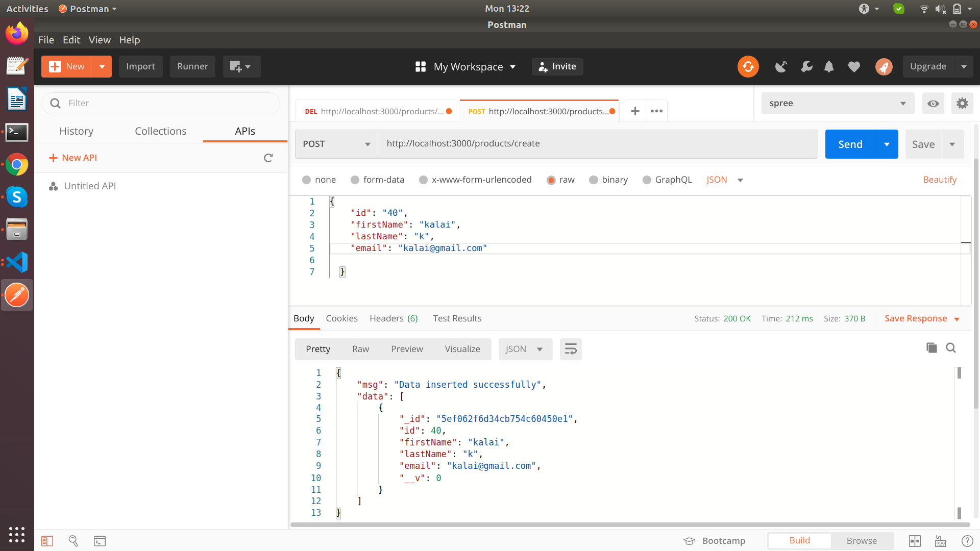
Task: Switch to two pane view icon
Action: pyautogui.click(x=915, y=541)
